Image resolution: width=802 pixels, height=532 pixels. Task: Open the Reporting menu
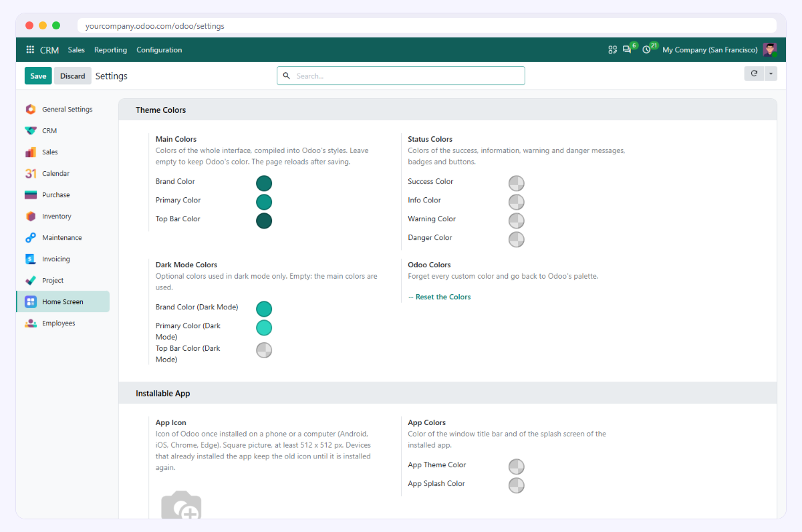110,50
